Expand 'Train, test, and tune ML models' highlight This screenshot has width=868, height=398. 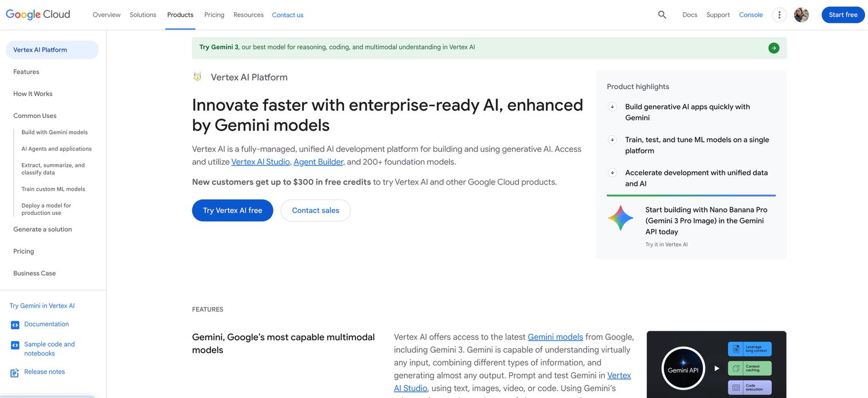pos(612,140)
